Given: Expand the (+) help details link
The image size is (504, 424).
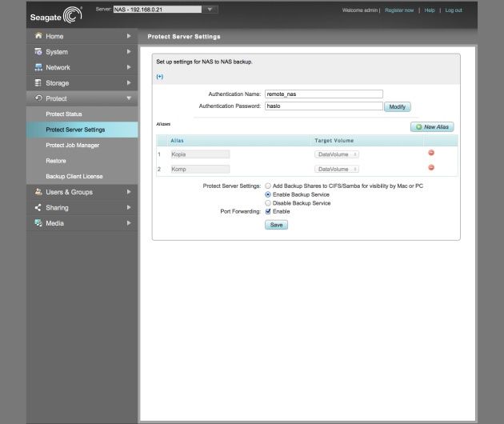Looking at the screenshot, I should tap(160, 77).
